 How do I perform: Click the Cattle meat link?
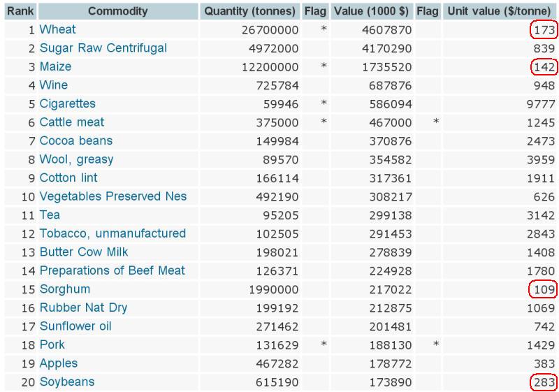click(71, 122)
